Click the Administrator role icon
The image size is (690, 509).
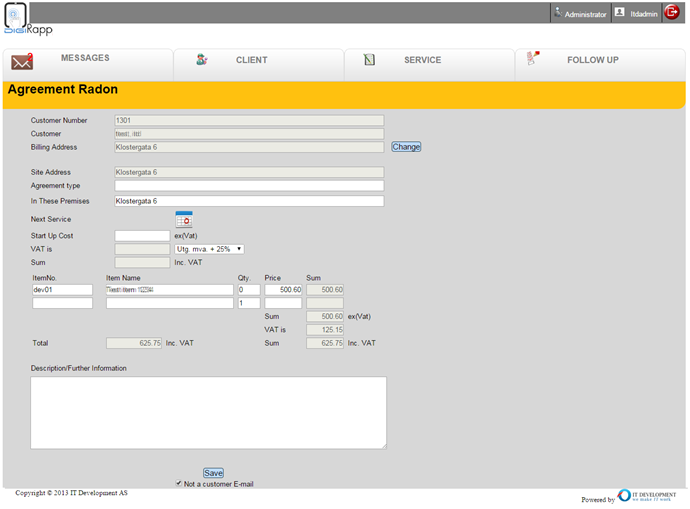click(558, 12)
